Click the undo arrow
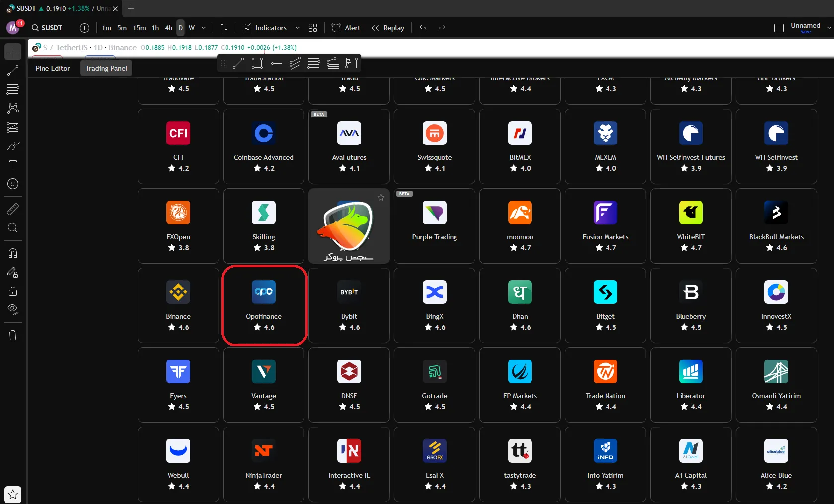This screenshot has width=834, height=504. point(423,28)
